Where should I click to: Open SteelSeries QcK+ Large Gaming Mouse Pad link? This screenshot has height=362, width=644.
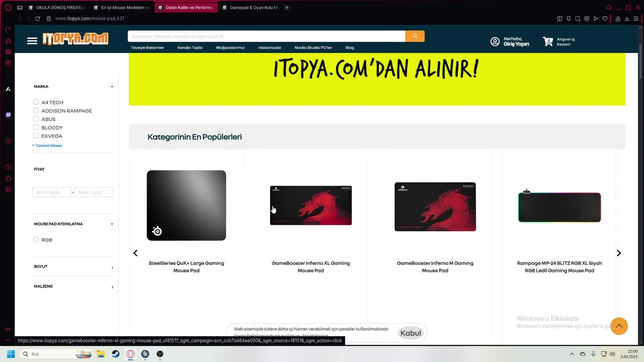[186, 266]
